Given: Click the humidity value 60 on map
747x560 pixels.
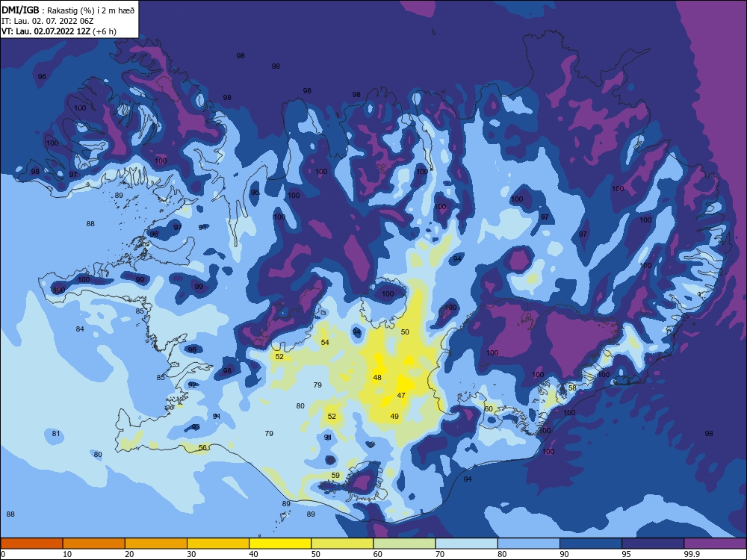Looking at the screenshot, I should (x=489, y=409).
